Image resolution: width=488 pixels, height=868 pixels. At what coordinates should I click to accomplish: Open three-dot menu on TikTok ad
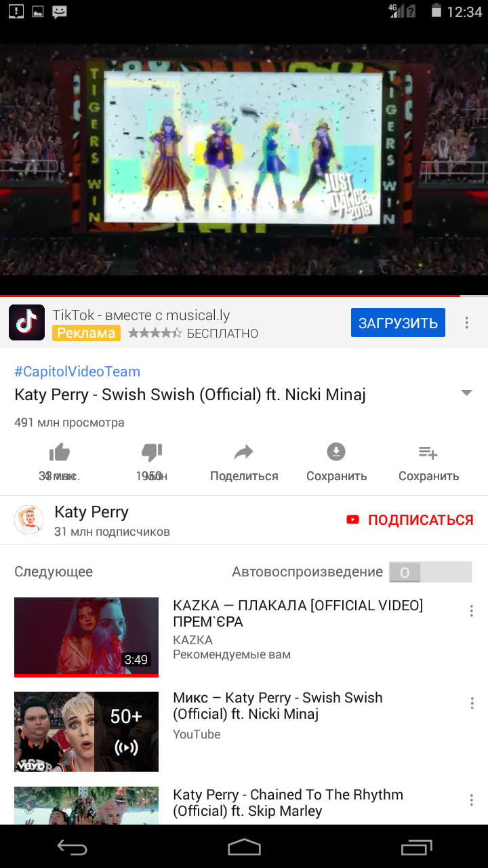coord(467,323)
